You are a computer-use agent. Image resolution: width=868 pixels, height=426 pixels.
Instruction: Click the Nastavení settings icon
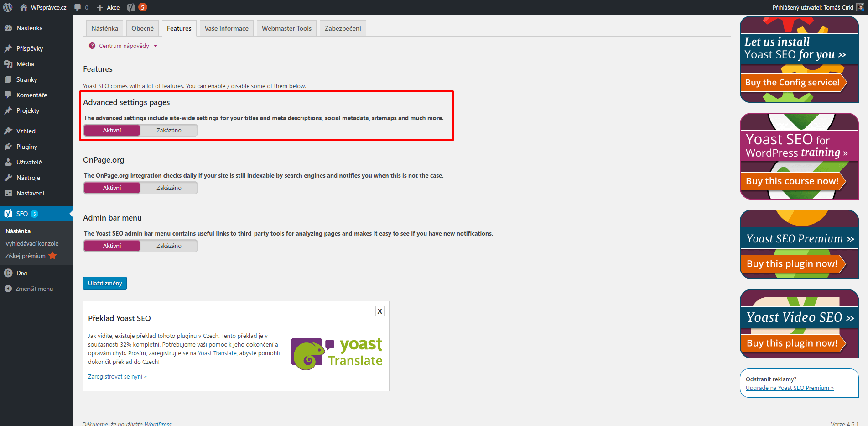(x=8, y=193)
